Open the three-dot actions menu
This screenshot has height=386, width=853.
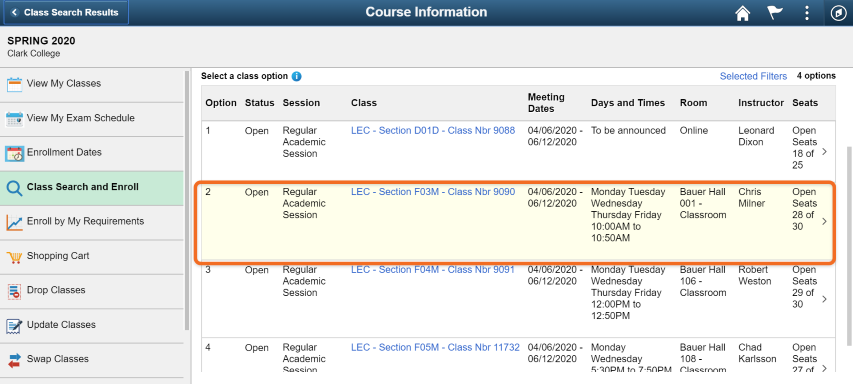(x=807, y=13)
